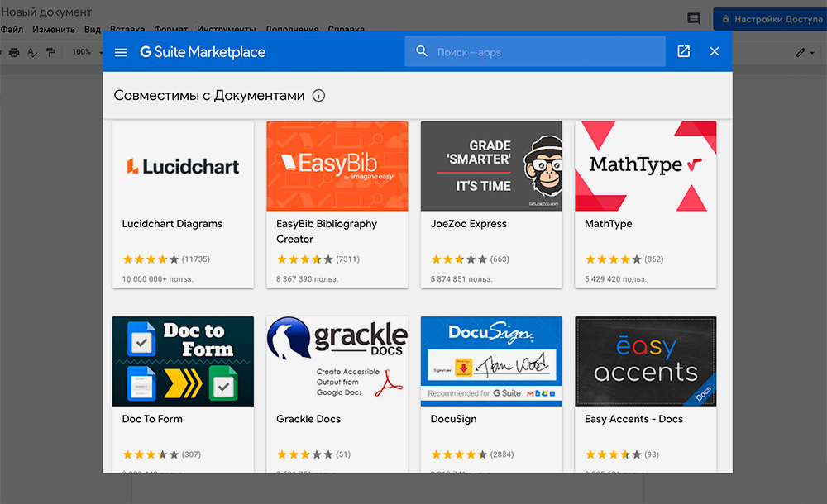This screenshot has width=827, height=504.
Task: Open the DocuSign signature thumbnail
Action: 491,361
